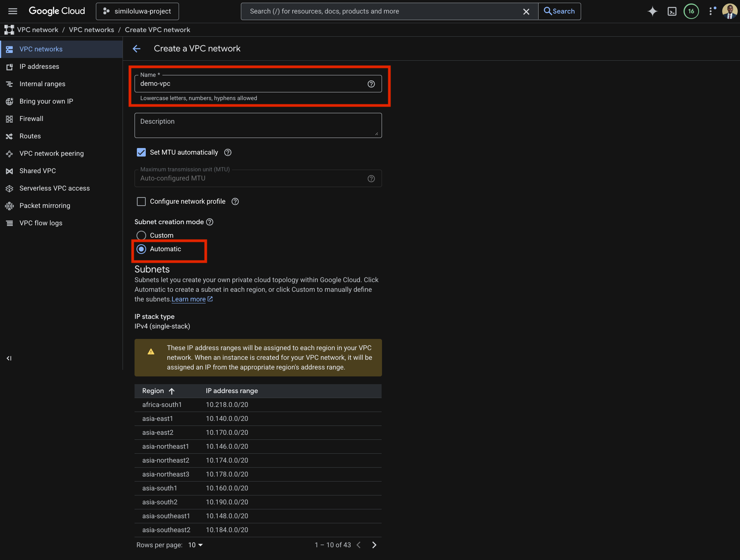740x560 pixels.
Task: Click into the Description text field
Action: [258, 126]
